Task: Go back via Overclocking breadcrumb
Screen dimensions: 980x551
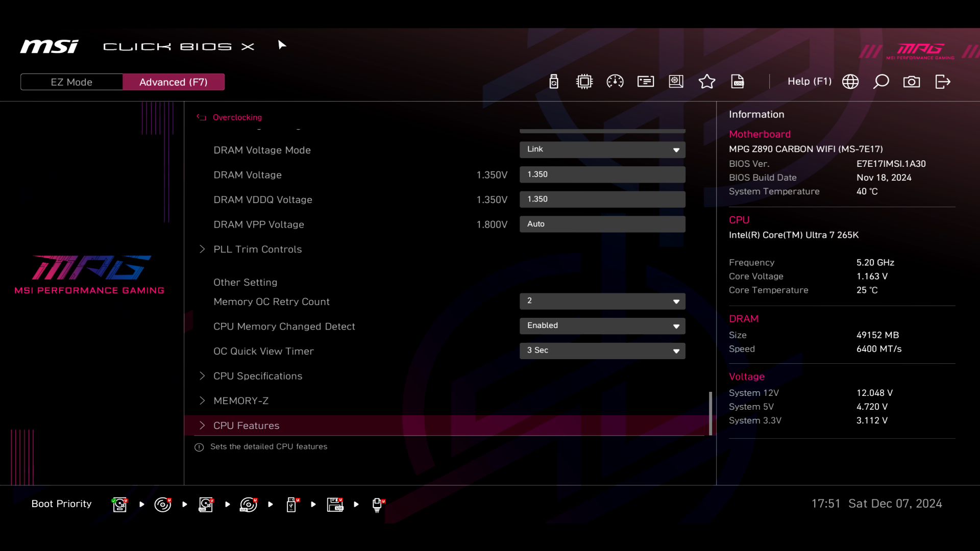Action: pyautogui.click(x=236, y=117)
